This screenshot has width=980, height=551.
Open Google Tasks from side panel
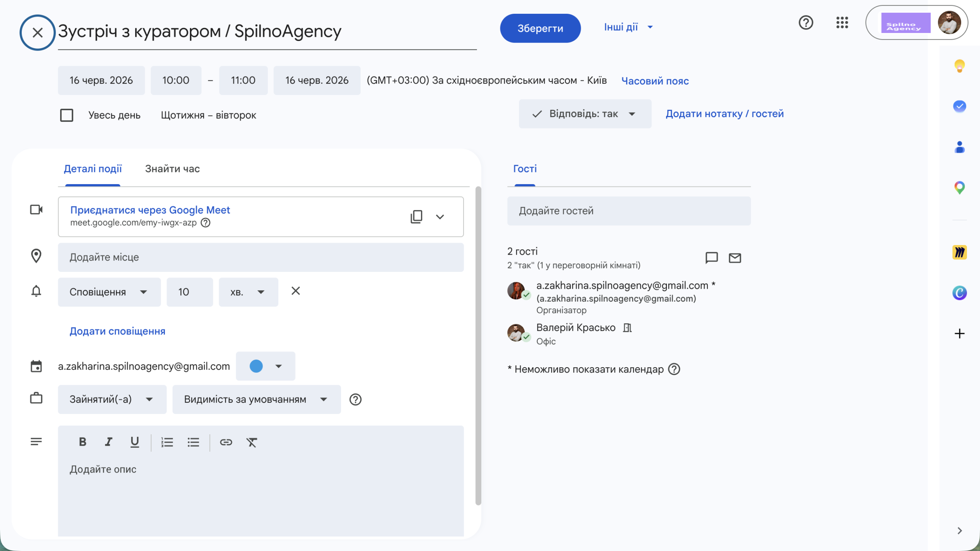[959, 106]
